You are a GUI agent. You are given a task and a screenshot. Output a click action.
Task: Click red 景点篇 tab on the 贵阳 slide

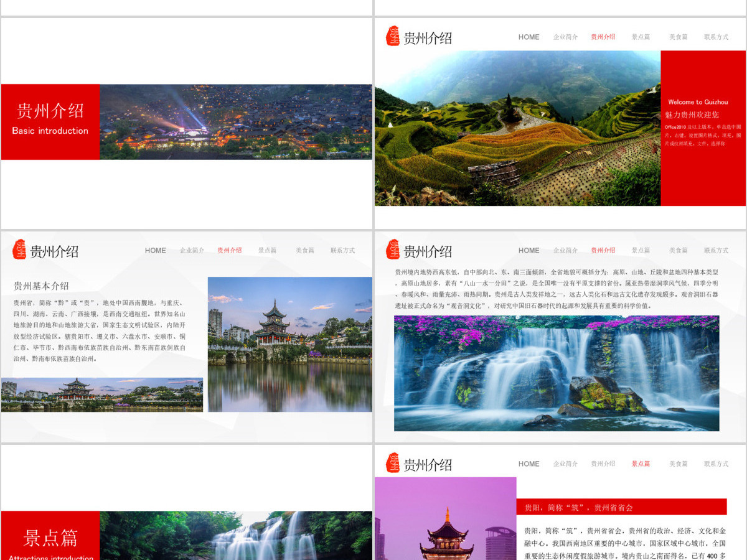click(x=641, y=464)
